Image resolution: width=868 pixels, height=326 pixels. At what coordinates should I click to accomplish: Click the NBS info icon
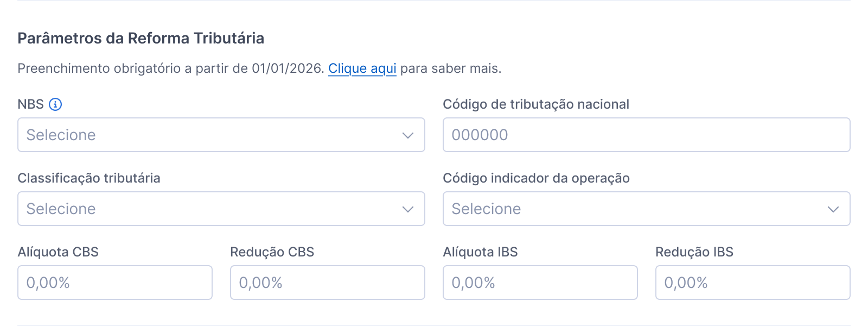tap(55, 104)
